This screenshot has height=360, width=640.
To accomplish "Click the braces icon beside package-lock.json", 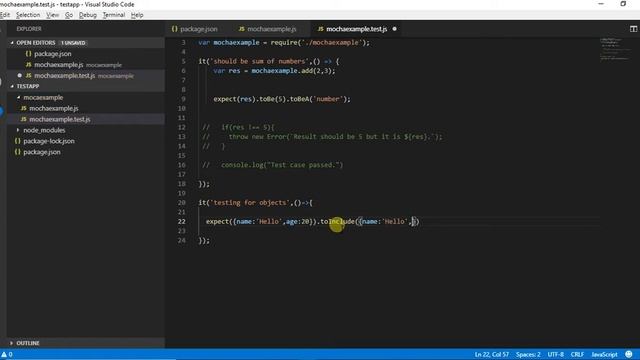I will [x=18, y=141].
